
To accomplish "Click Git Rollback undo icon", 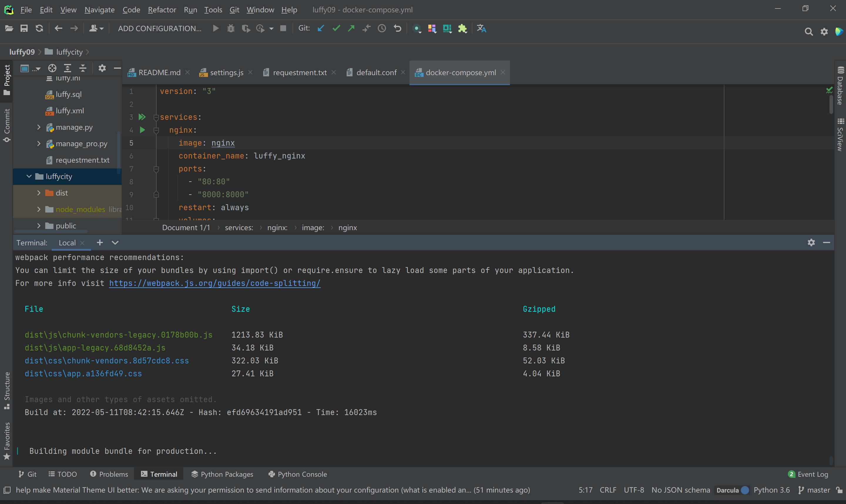I will coord(397,28).
